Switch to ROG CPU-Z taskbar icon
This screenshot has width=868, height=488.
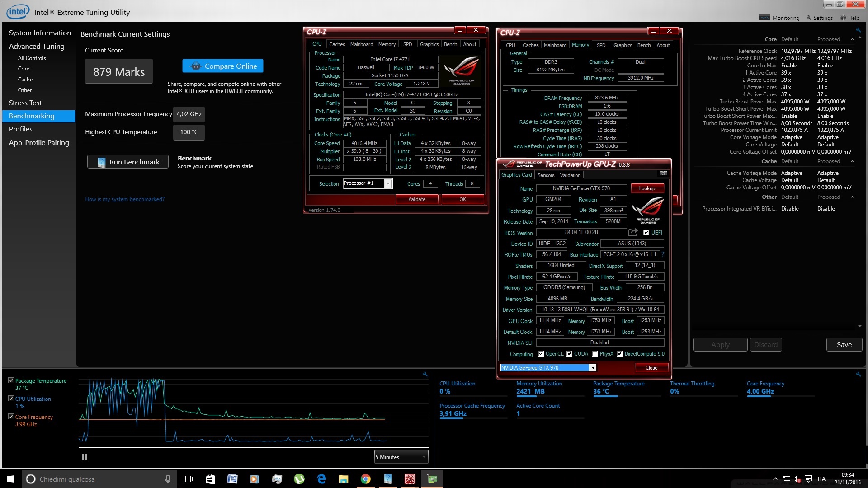(410, 479)
